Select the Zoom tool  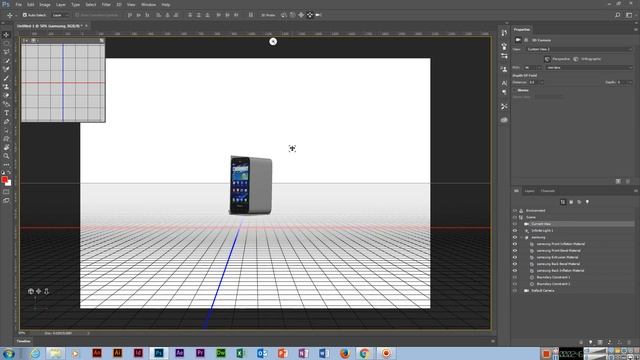pos(6,156)
